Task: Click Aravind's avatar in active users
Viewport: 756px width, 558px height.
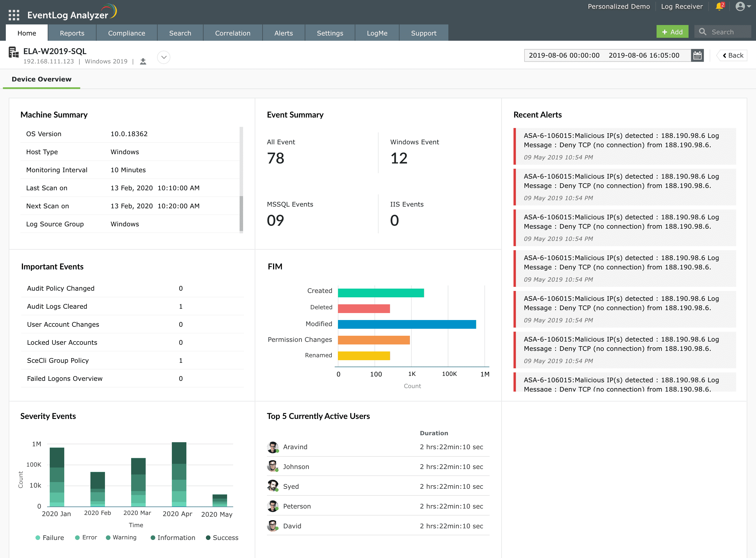Action: coord(273,447)
